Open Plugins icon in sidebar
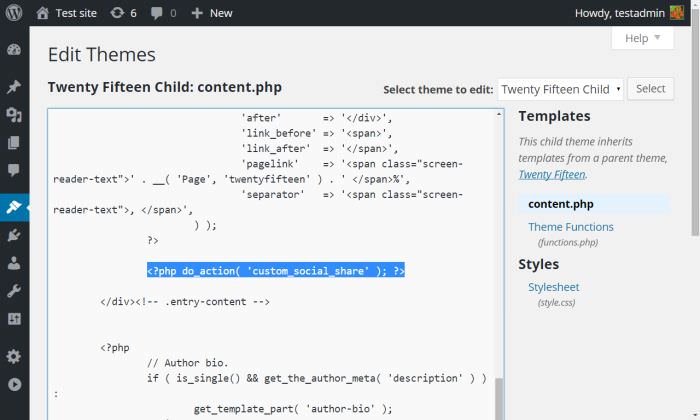The image size is (700, 420). pos(14,235)
